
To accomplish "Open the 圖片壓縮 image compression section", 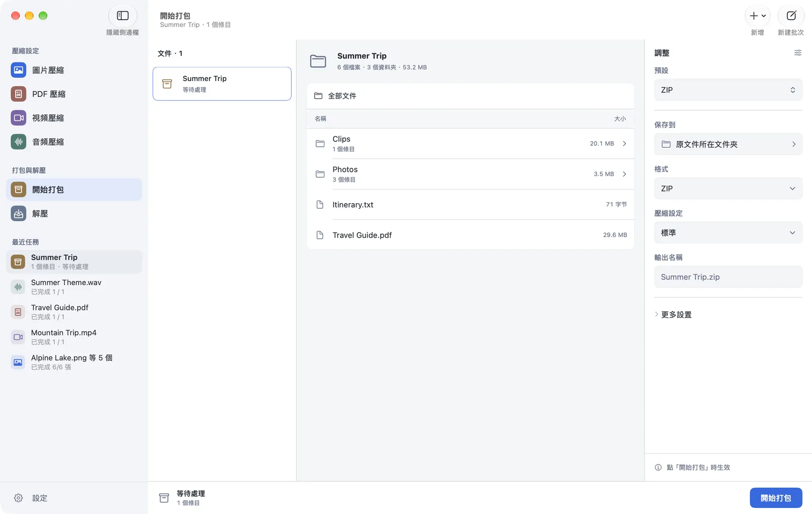I will [74, 70].
